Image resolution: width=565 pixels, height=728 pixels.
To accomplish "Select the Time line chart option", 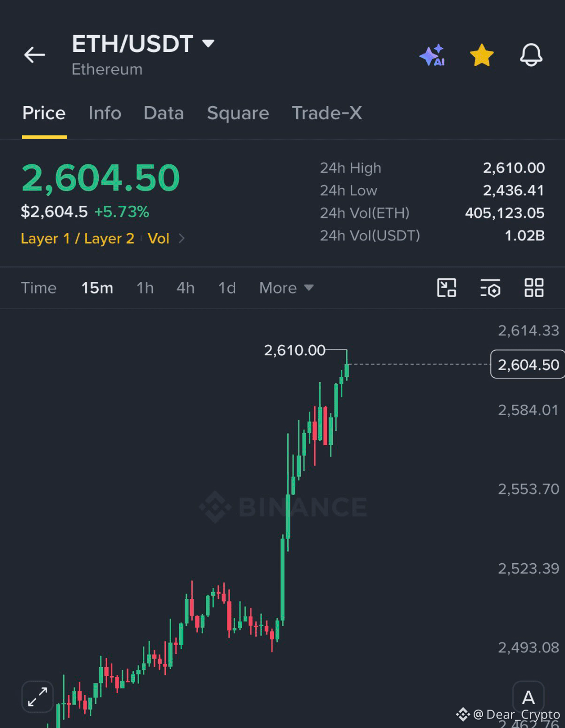I will [39, 288].
